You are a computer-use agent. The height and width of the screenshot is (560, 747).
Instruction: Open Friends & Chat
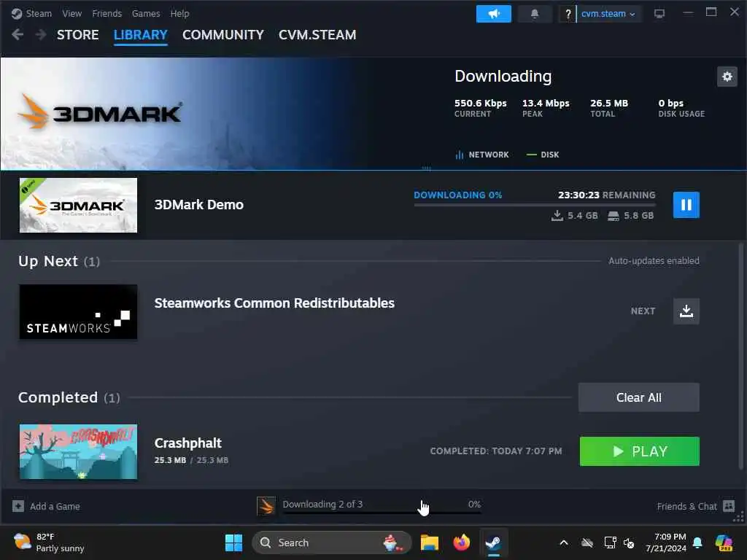tap(695, 506)
